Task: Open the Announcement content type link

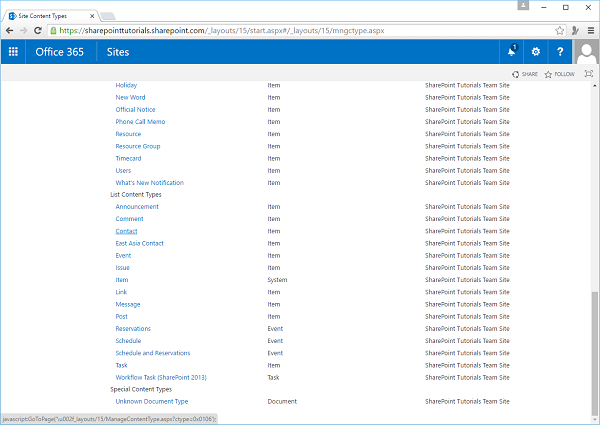Action: 136,207
